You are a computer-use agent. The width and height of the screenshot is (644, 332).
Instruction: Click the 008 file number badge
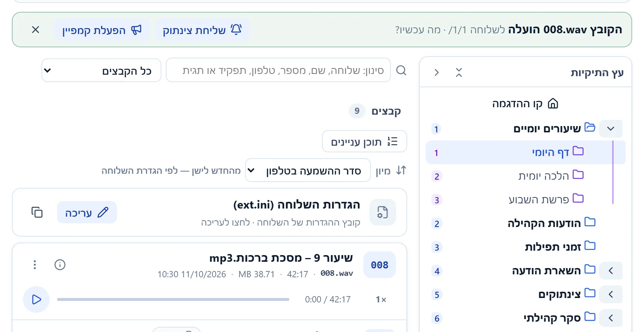tap(380, 265)
